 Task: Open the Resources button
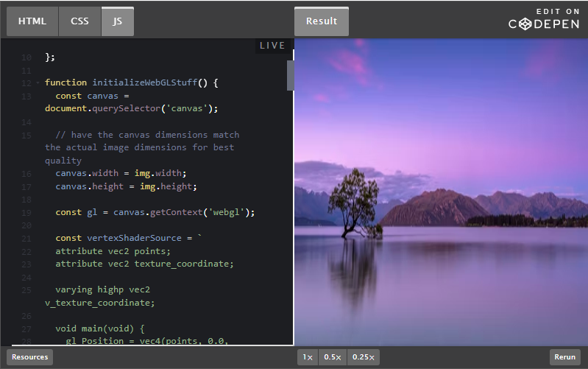click(29, 357)
